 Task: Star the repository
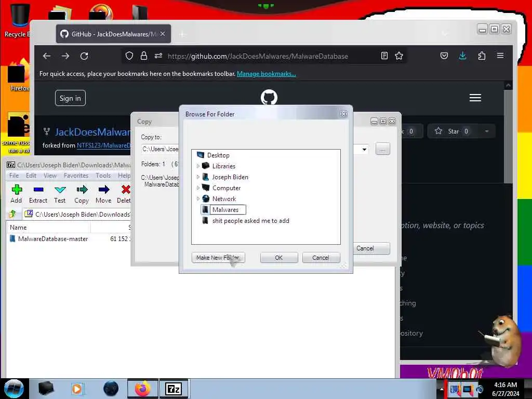(x=453, y=131)
